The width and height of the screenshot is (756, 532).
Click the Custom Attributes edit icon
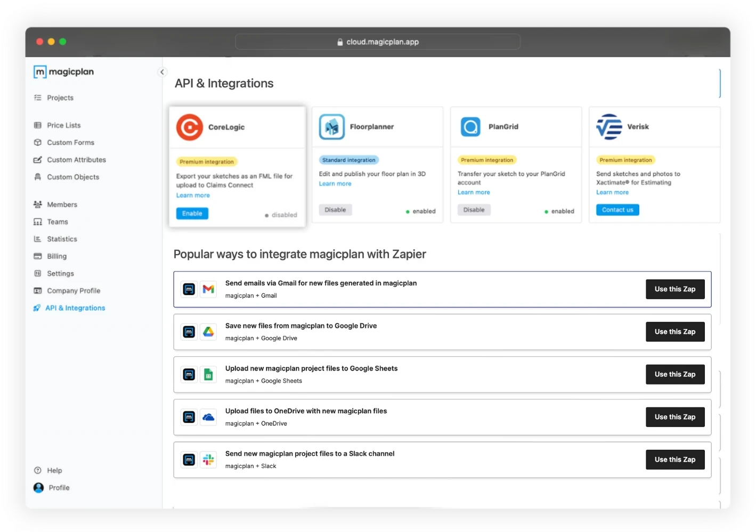coord(38,160)
